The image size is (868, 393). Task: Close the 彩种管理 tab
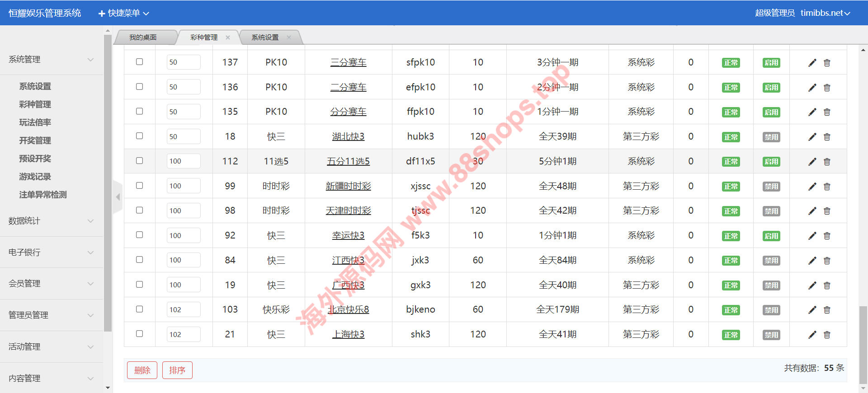[x=228, y=37]
